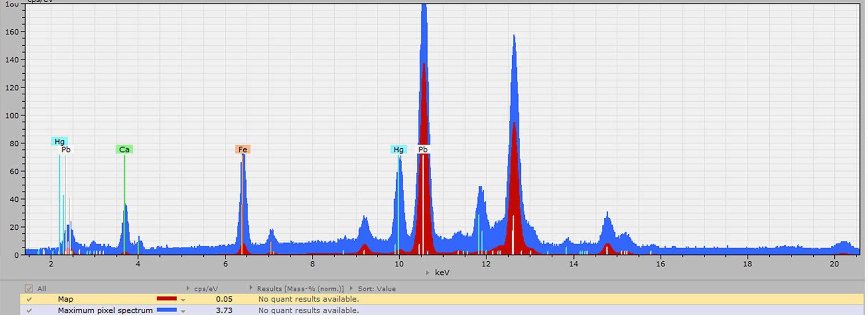
Task: Open the Sort: Value options arrow
Action: (x=352, y=289)
